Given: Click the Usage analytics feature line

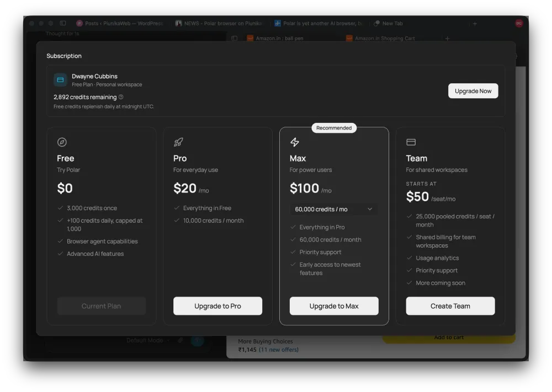Looking at the screenshot, I should 437,258.
